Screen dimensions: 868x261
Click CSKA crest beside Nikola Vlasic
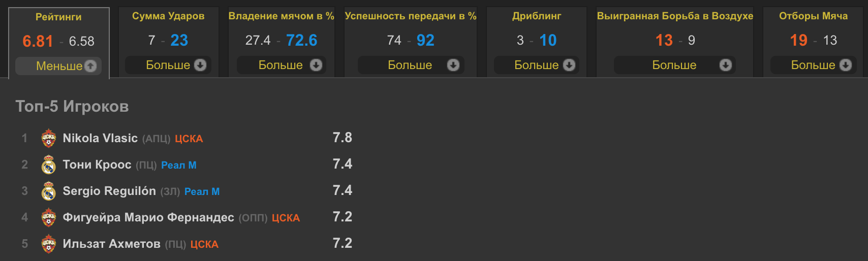(49, 138)
